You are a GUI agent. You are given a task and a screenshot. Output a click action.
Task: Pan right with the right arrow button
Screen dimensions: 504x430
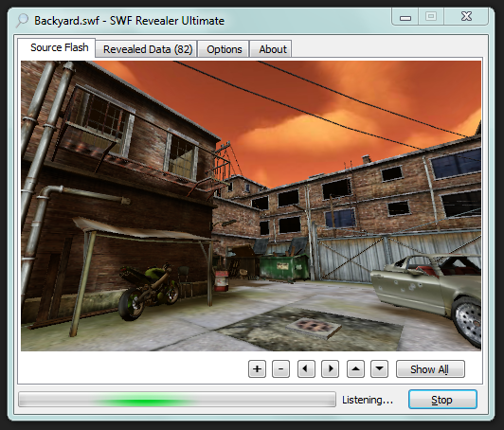coord(330,368)
